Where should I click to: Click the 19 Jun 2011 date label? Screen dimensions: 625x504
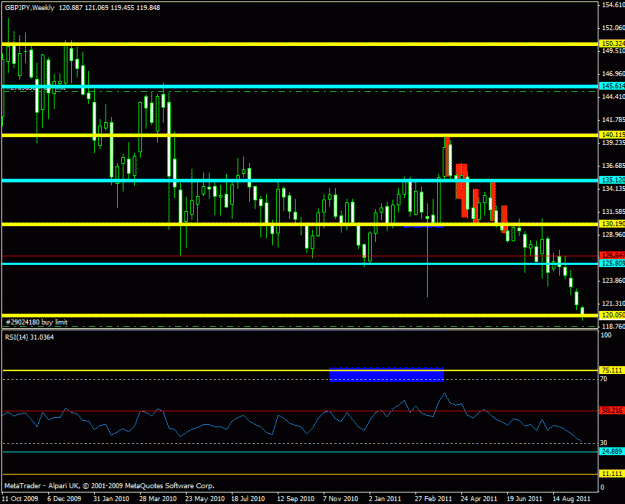pyautogui.click(x=524, y=498)
